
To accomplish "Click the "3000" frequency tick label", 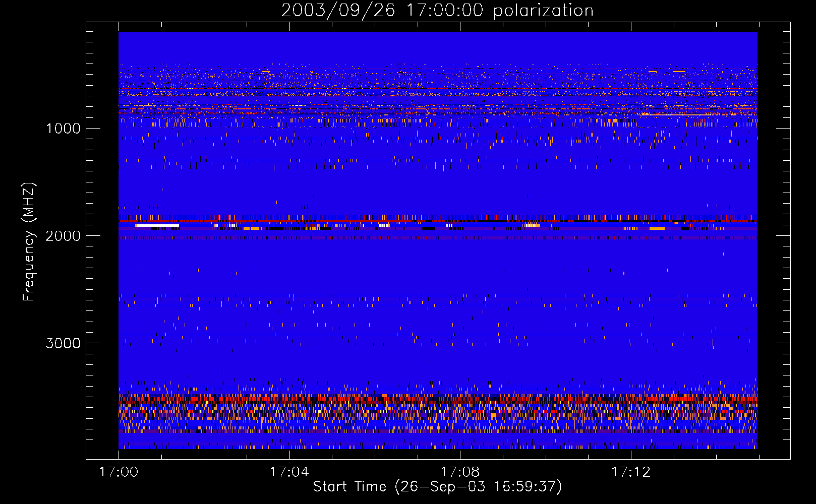I will (x=63, y=343).
